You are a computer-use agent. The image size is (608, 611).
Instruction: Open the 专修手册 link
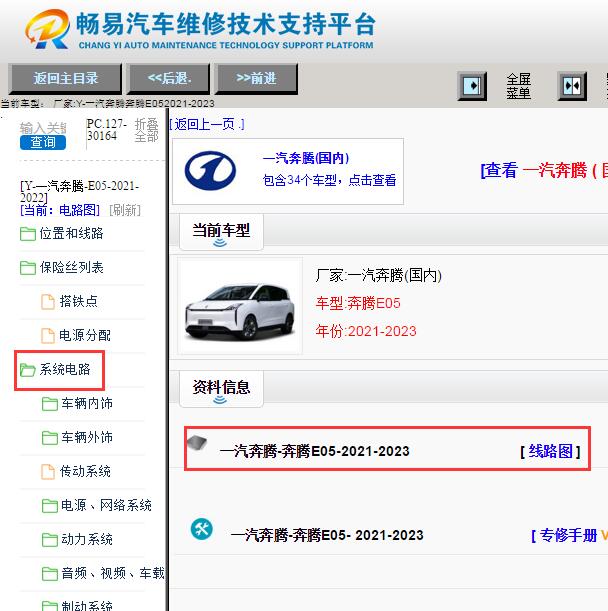569,535
